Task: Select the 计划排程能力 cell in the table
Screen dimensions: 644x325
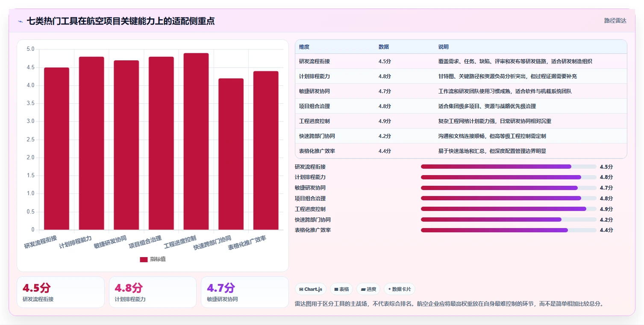Action: tap(315, 76)
